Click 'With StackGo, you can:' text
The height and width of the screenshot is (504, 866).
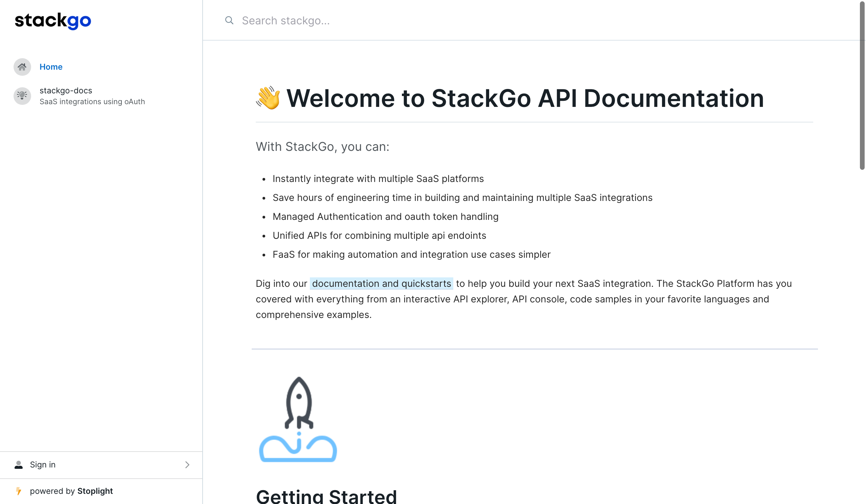pyautogui.click(x=322, y=147)
